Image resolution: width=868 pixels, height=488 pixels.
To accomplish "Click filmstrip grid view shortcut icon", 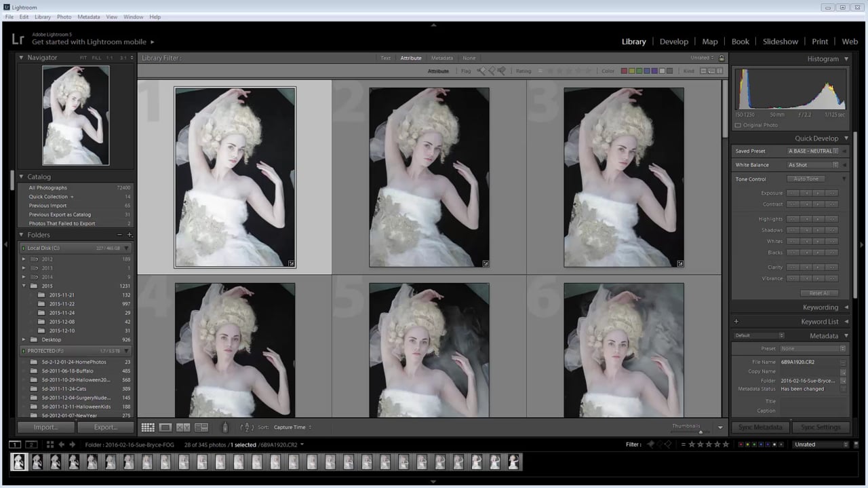I will tap(50, 445).
